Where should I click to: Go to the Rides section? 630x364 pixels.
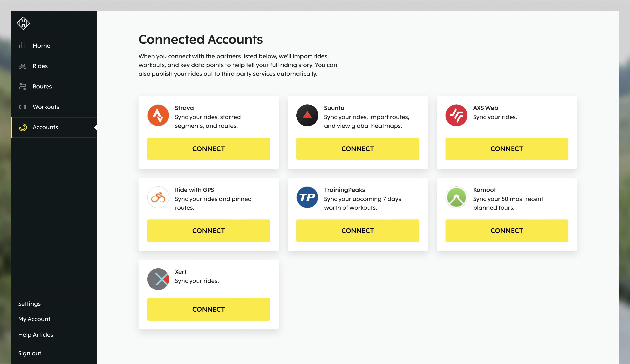tap(40, 66)
